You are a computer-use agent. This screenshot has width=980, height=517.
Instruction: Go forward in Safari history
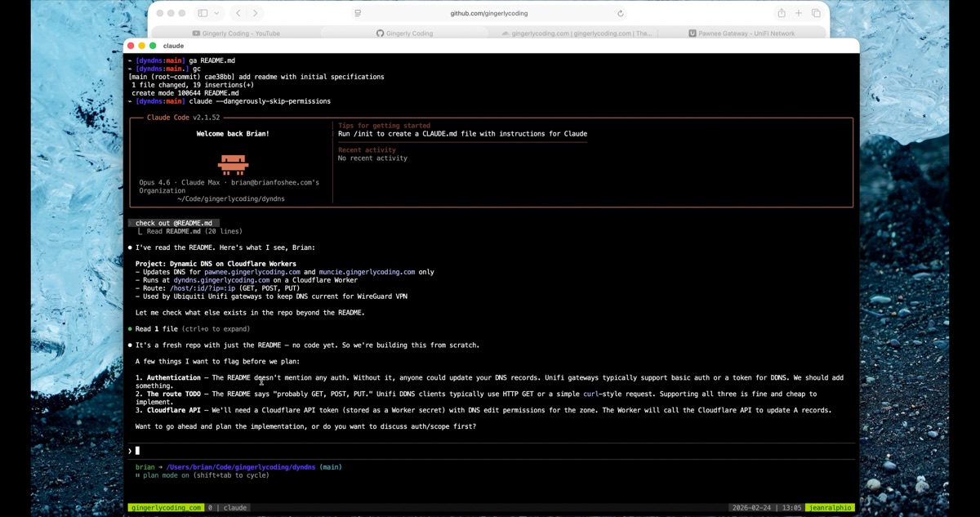(256, 13)
